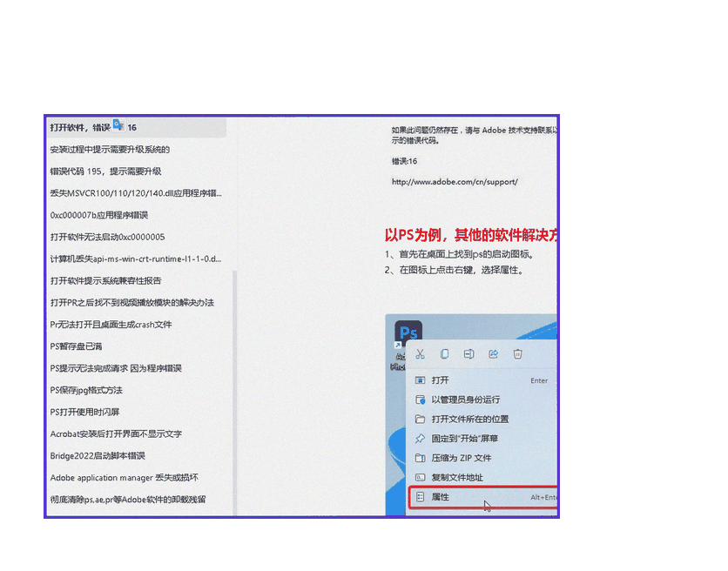Screen dimensions: 728x571
Task: Click the Delete trash icon in context menu
Action: click(517, 354)
